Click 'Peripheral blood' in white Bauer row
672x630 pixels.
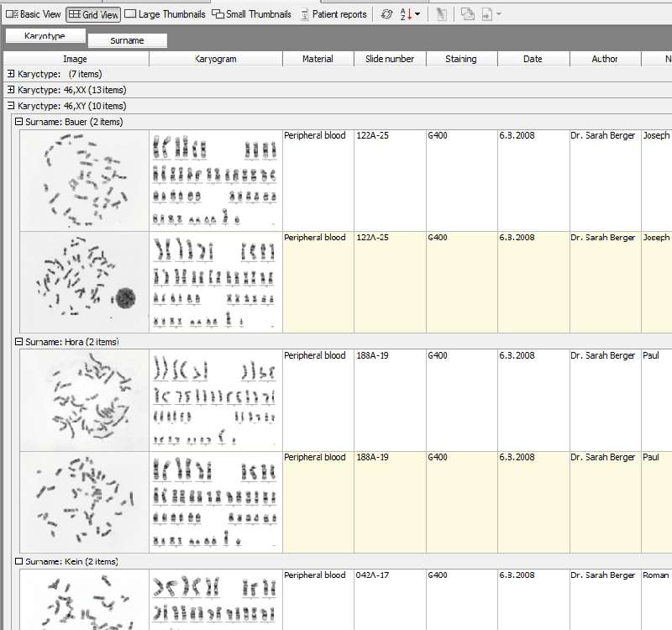click(x=314, y=135)
